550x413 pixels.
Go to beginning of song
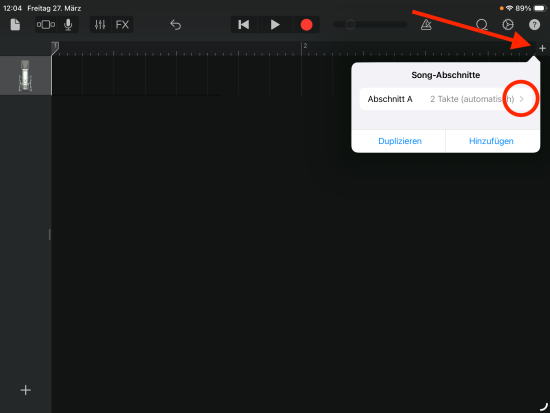click(244, 25)
